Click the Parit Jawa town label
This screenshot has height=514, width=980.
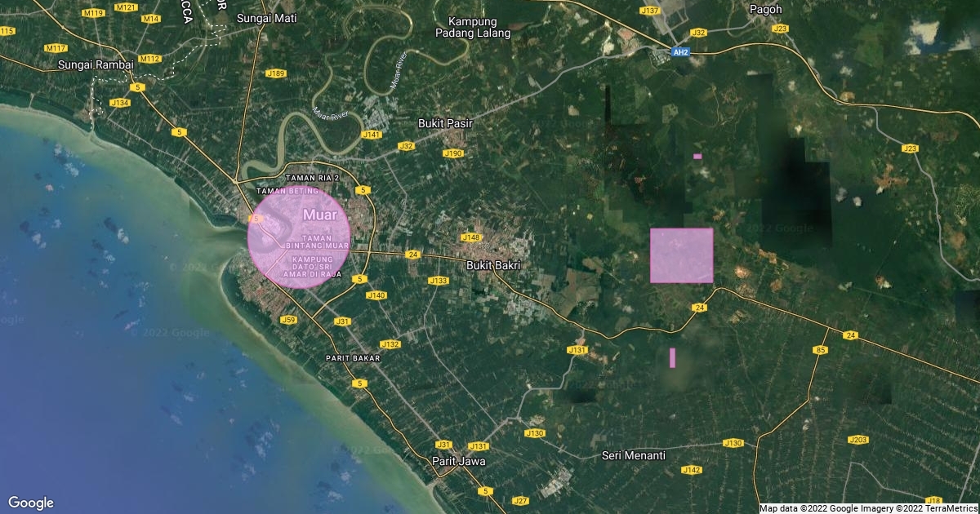tap(458, 461)
